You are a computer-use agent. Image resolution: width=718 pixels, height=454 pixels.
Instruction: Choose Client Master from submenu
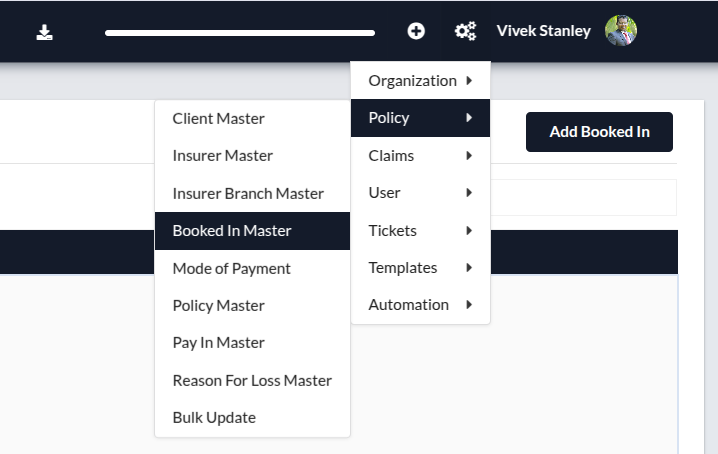point(252,119)
